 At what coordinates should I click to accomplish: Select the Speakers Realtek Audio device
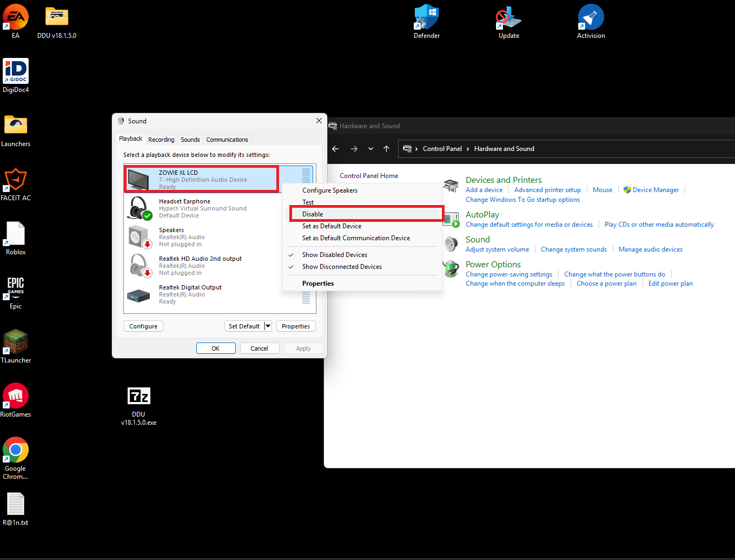pos(218,237)
